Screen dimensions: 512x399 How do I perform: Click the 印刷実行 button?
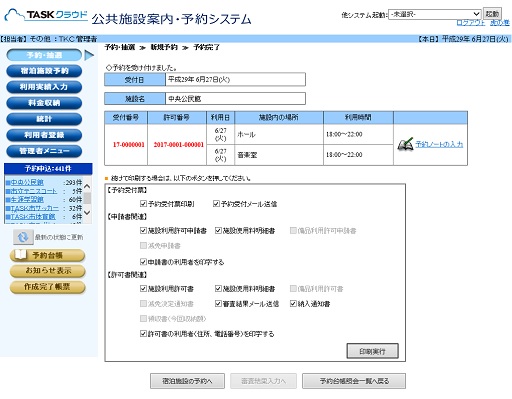click(372, 351)
